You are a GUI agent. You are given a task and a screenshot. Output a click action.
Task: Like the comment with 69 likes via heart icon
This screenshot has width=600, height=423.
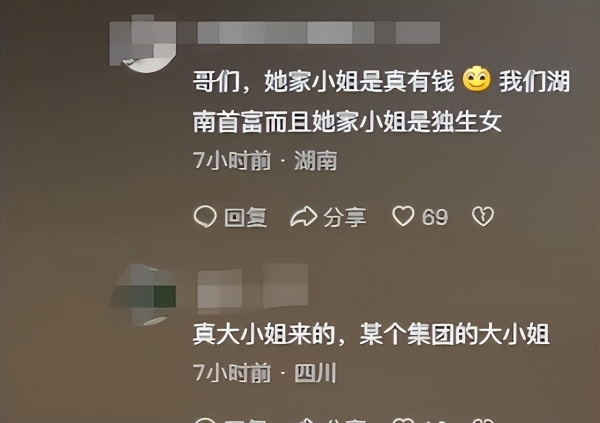tap(403, 216)
